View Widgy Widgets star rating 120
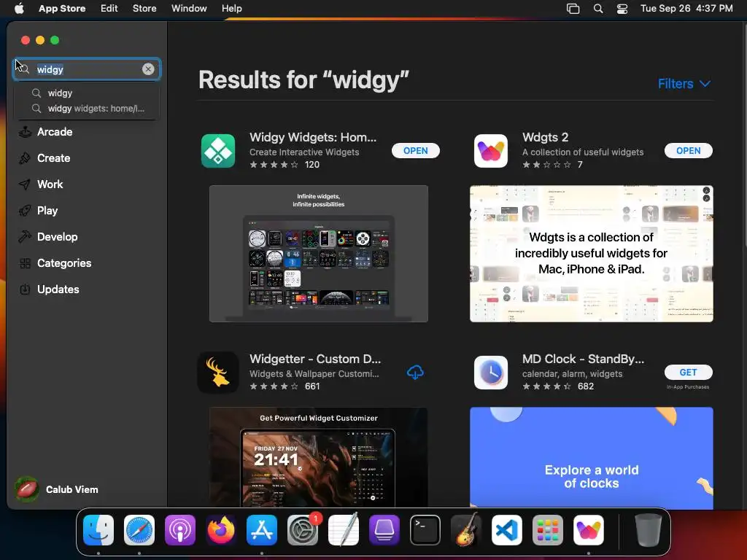747x560 pixels. [285, 165]
